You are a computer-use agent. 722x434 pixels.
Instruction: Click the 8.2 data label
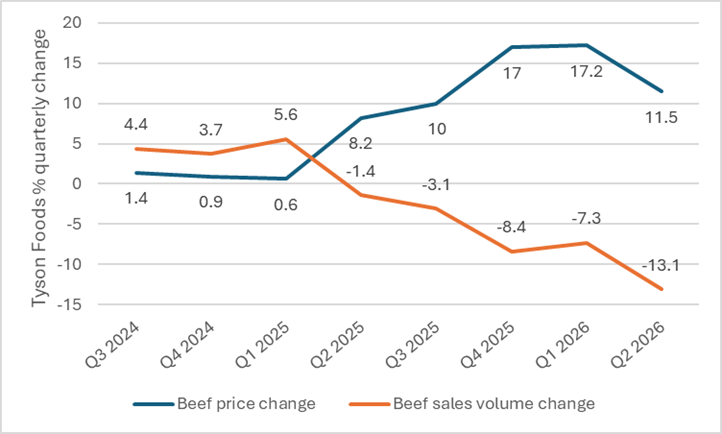[x=361, y=144]
